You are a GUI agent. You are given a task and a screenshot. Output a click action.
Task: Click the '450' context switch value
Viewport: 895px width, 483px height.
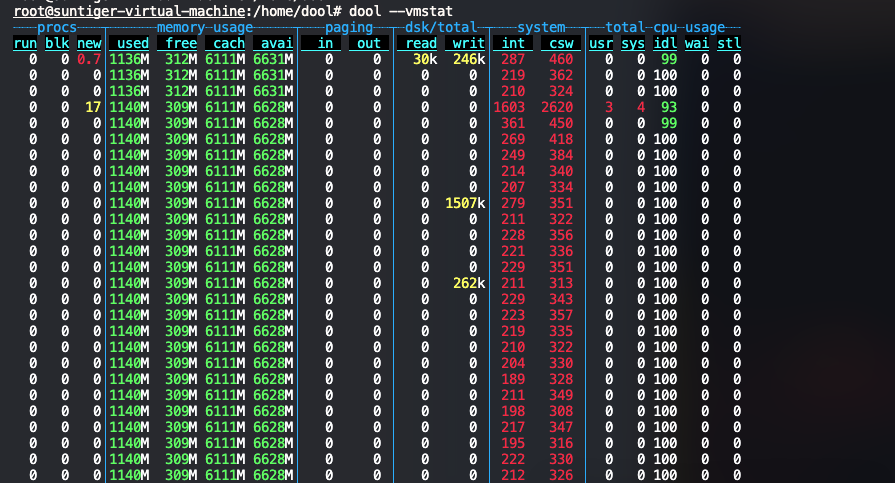[561, 123]
